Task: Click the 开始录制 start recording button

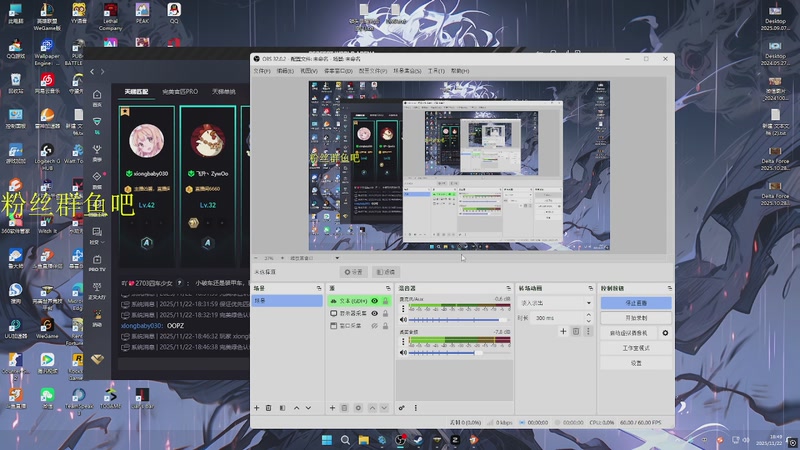Action: (x=636, y=318)
